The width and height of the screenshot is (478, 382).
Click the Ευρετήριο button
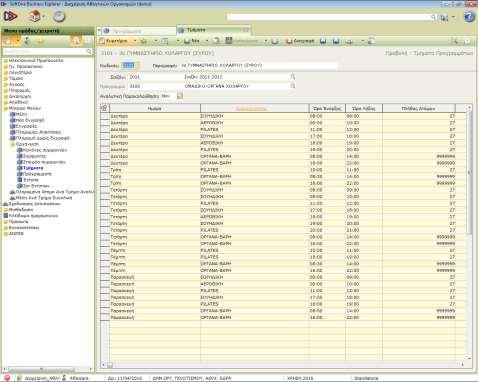114,41
